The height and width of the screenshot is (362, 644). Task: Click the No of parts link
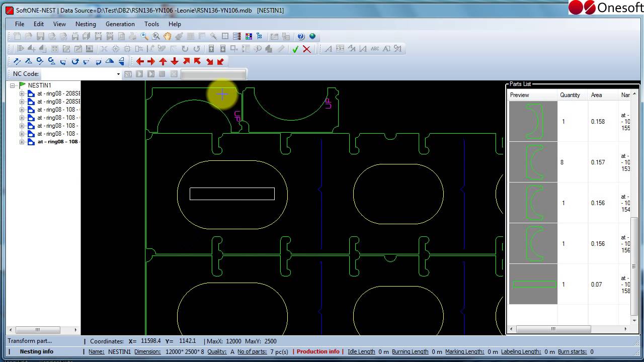pos(253,351)
